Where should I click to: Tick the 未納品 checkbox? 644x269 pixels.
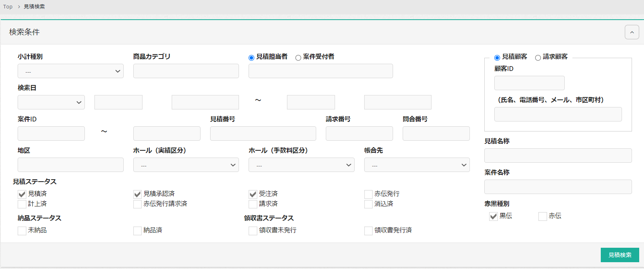point(22,231)
